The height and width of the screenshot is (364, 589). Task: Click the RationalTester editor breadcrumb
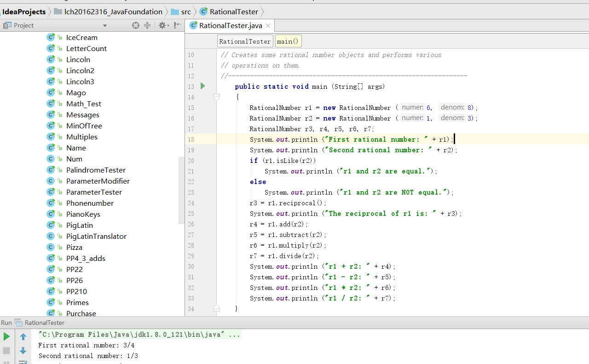pyautogui.click(x=245, y=41)
